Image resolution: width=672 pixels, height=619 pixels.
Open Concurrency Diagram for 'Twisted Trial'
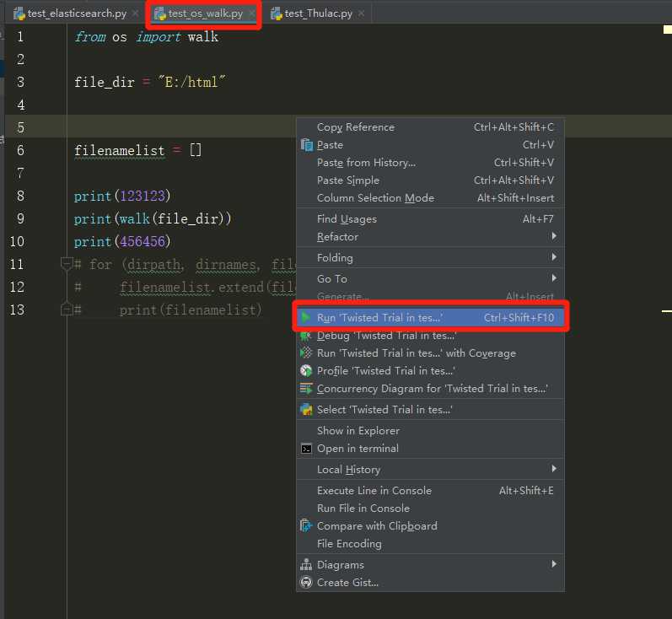click(430, 389)
